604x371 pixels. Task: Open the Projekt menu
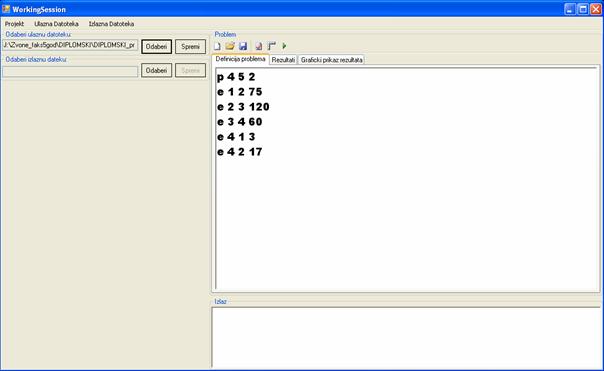pos(14,24)
